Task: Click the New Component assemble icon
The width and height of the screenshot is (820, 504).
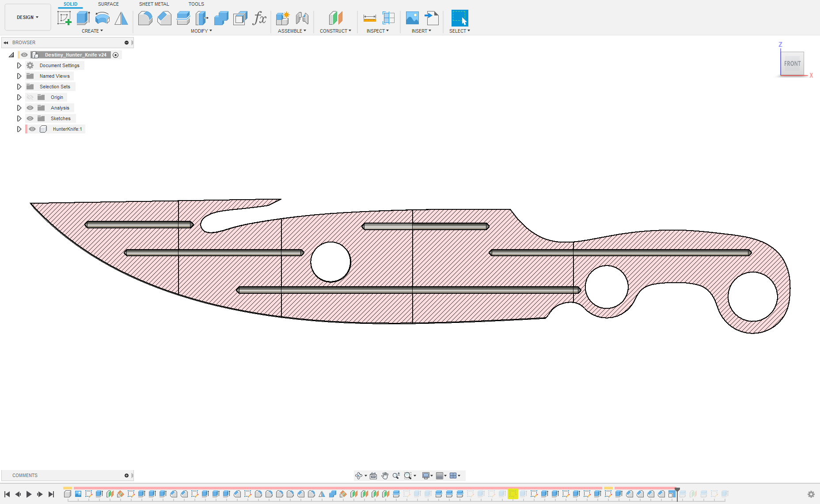Action: pyautogui.click(x=282, y=18)
